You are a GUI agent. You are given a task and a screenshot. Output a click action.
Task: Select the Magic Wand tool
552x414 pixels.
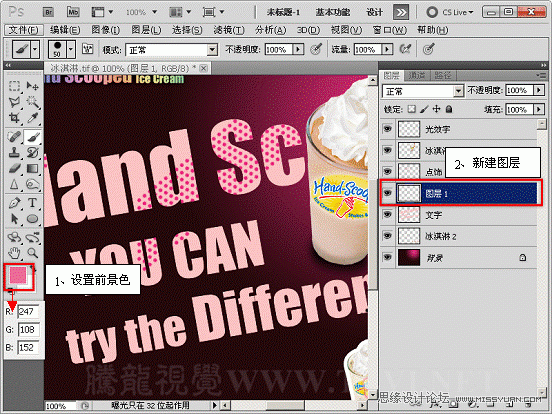pyautogui.click(x=32, y=102)
